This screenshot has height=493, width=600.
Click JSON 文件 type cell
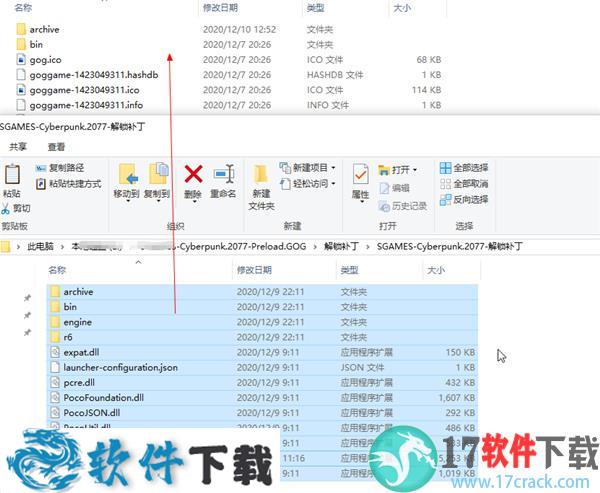[x=362, y=367]
